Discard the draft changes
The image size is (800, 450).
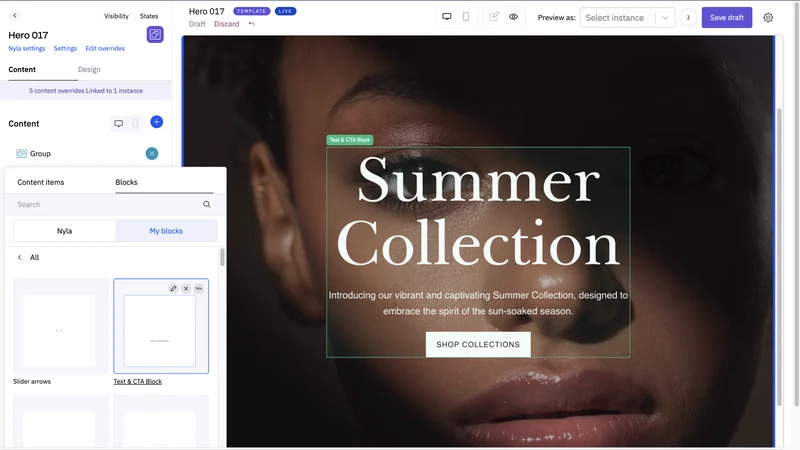pyautogui.click(x=227, y=24)
